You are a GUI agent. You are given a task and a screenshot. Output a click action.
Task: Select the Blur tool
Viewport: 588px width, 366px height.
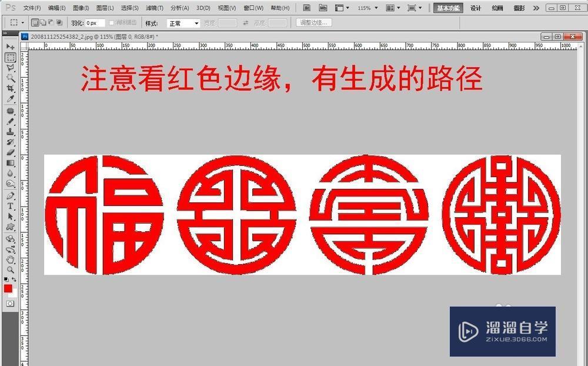pyautogui.click(x=10, y=173)
